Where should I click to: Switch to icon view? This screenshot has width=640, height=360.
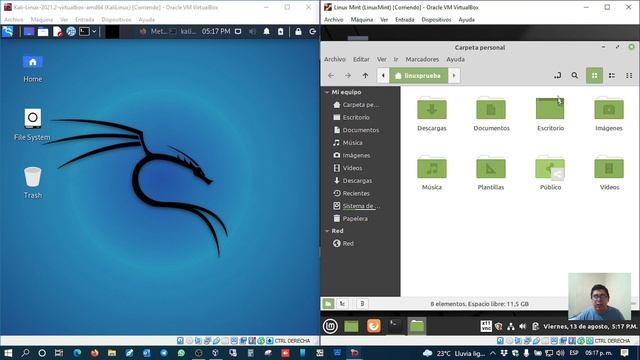click(x=594, y=76)
